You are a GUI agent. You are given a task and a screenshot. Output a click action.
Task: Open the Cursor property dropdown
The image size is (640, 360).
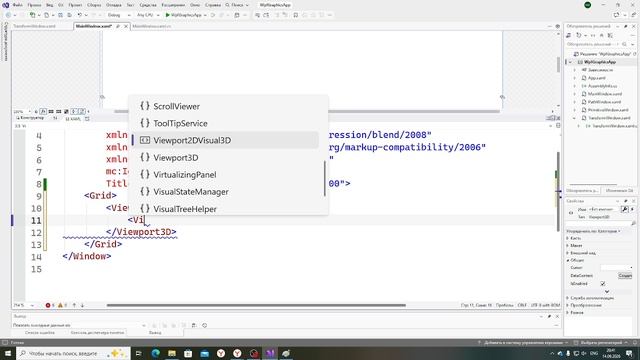(617, 267)
